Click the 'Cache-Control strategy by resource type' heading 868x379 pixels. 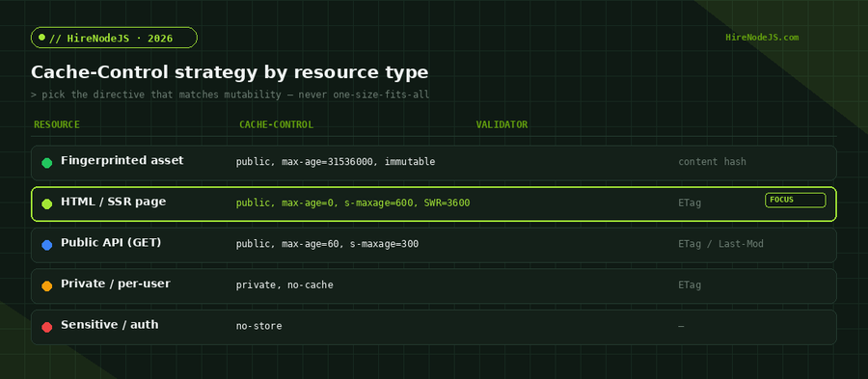230,72
